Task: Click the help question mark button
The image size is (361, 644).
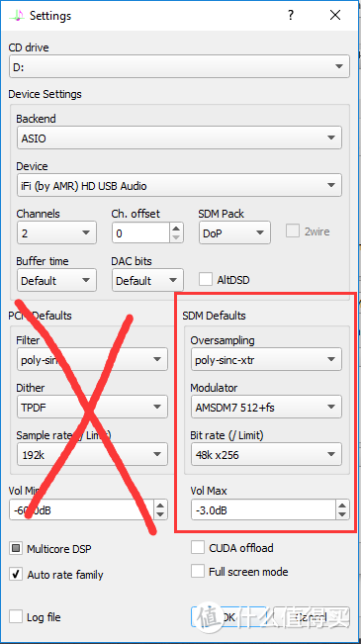Action: [x=291, y=15]
